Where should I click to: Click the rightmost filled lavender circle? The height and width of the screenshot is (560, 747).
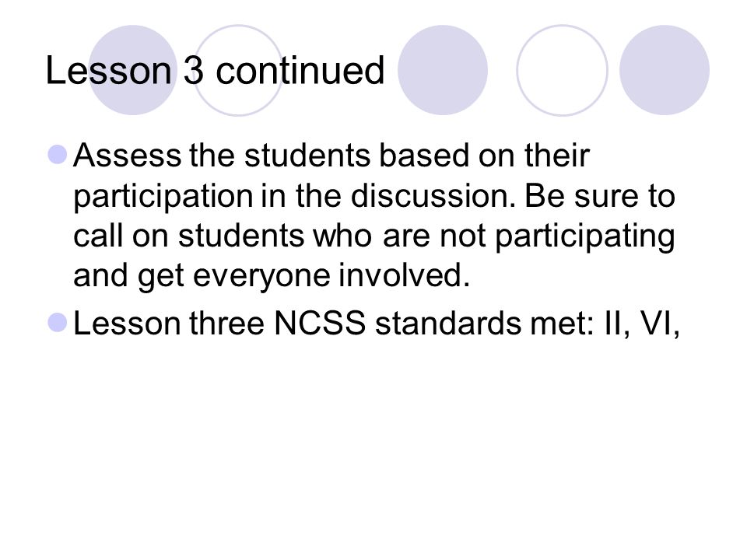[x=665, y=70]
